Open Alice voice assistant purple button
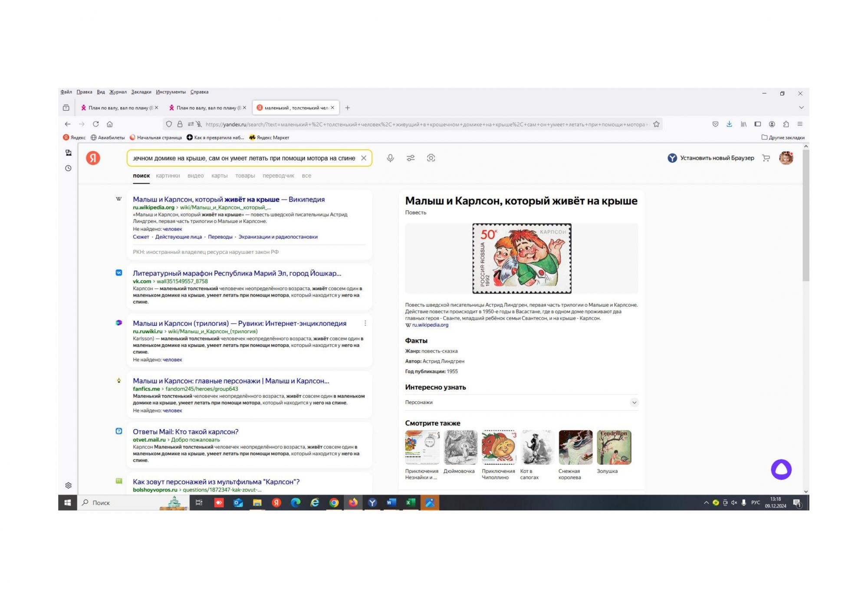The width and height of the screenshot is (868, 614). [x=781, y=470]
